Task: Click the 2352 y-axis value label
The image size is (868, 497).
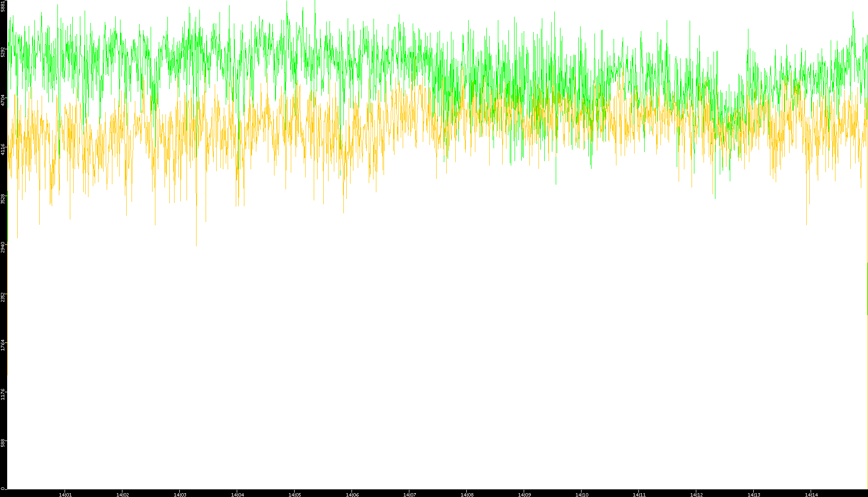Action: [x=3, y=297]
